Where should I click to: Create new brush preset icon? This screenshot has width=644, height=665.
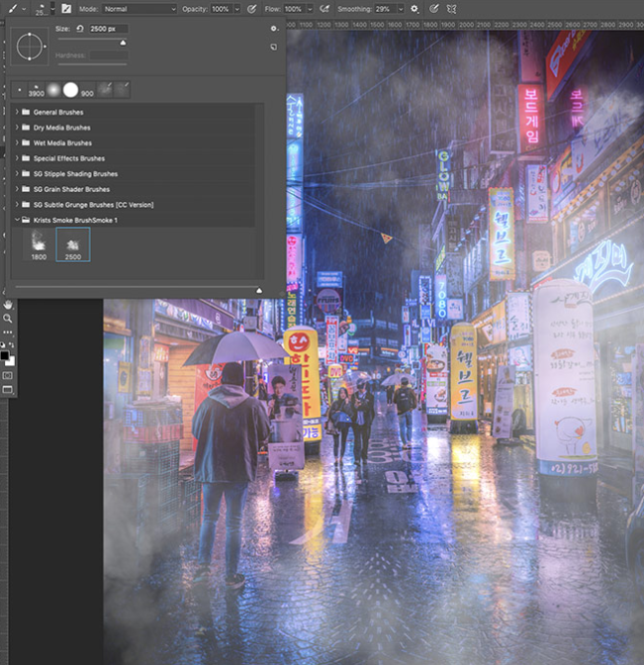274,47
